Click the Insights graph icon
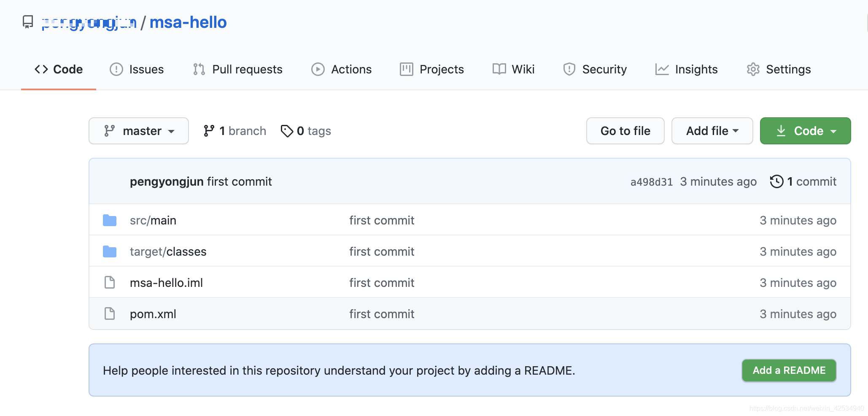Image resolution: width=868 pixels, height=416 pixels. click(662, 69)
